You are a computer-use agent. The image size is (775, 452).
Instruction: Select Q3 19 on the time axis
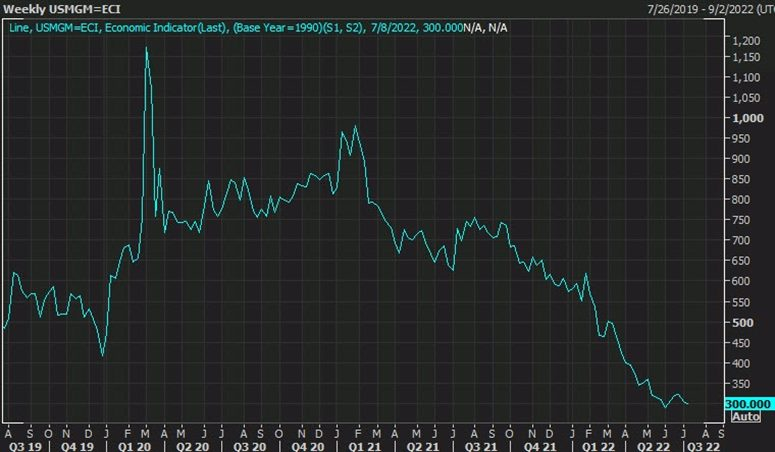pos(25,447)
